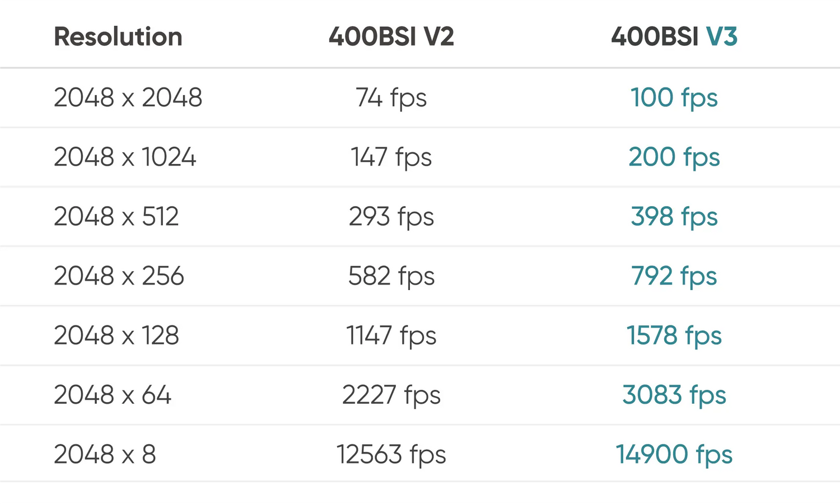Click the 147 fps cell
840x504 pixels.
pyautogui.click(x=391, y=157)
